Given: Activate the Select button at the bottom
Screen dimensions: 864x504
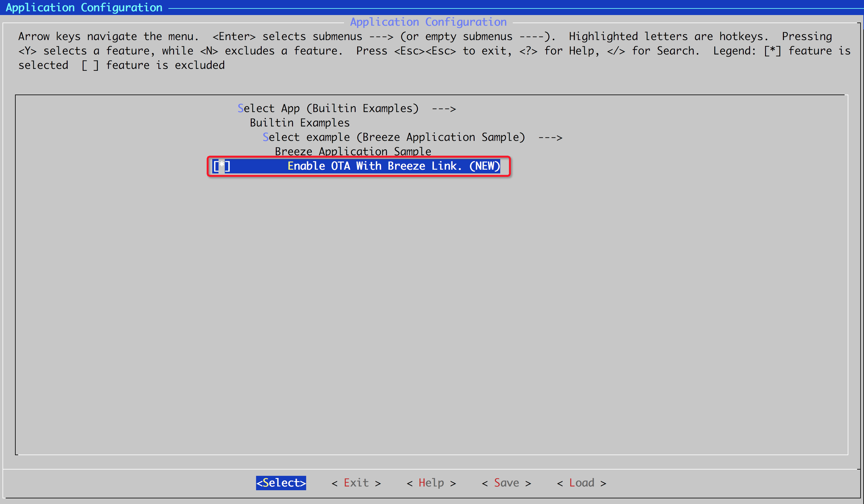Looking at the screenshot, I should point(281,483).
